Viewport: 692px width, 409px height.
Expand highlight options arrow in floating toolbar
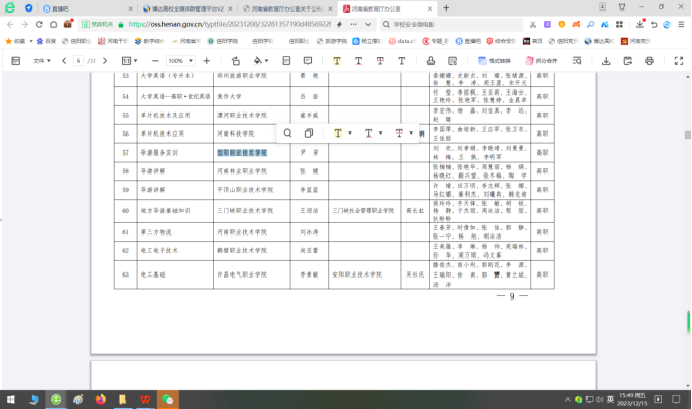point(350,133)
